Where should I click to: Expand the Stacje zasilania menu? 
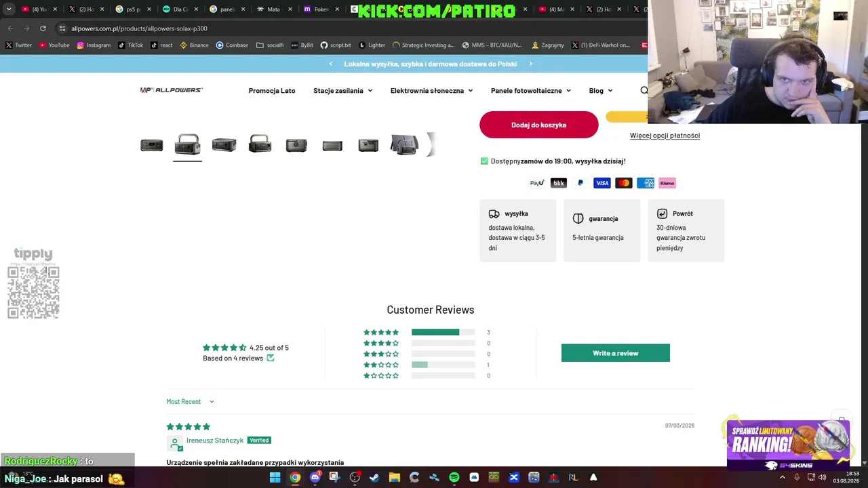(342, 91)
